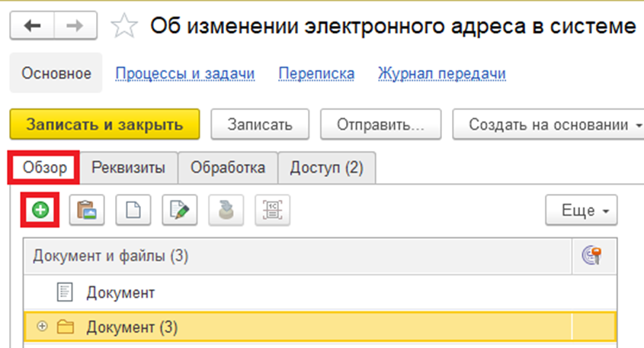Open the Еще dropdown menu
This screenshot has width=644, height=348.
[x=581, y=211]
